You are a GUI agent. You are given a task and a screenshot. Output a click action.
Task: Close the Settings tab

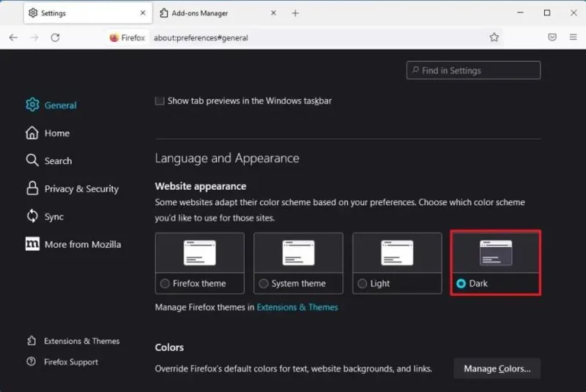143,12
